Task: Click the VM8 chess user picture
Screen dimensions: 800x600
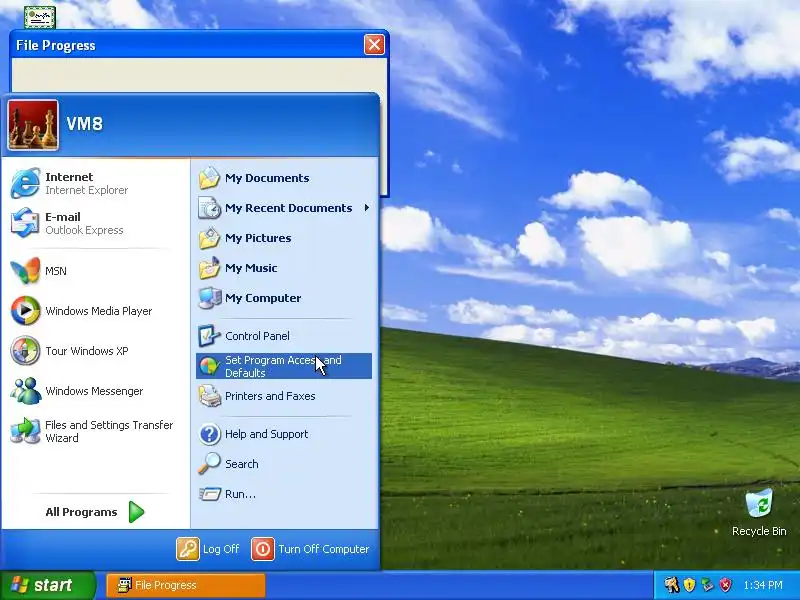Action: pyautogui.click(x=33, y=125)
